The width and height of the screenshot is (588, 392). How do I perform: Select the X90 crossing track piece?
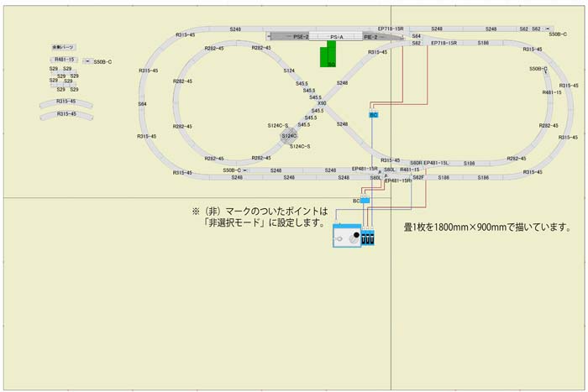click(322, 103)
